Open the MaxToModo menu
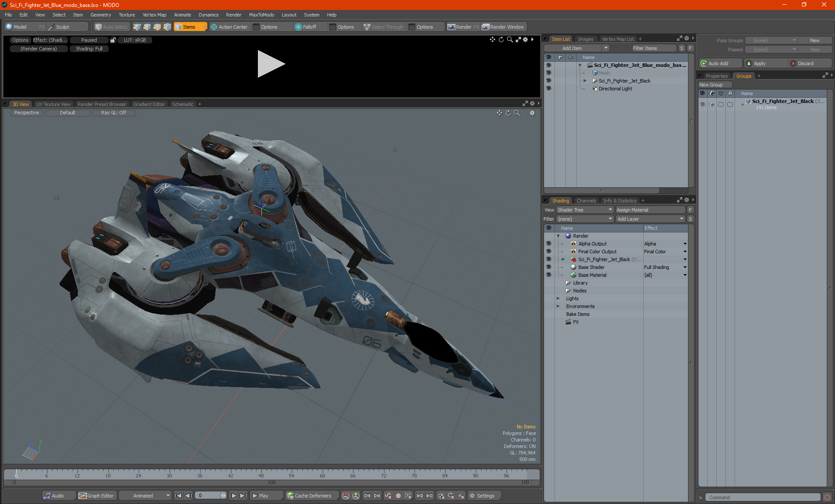835x504 pixels. point(261,15)
